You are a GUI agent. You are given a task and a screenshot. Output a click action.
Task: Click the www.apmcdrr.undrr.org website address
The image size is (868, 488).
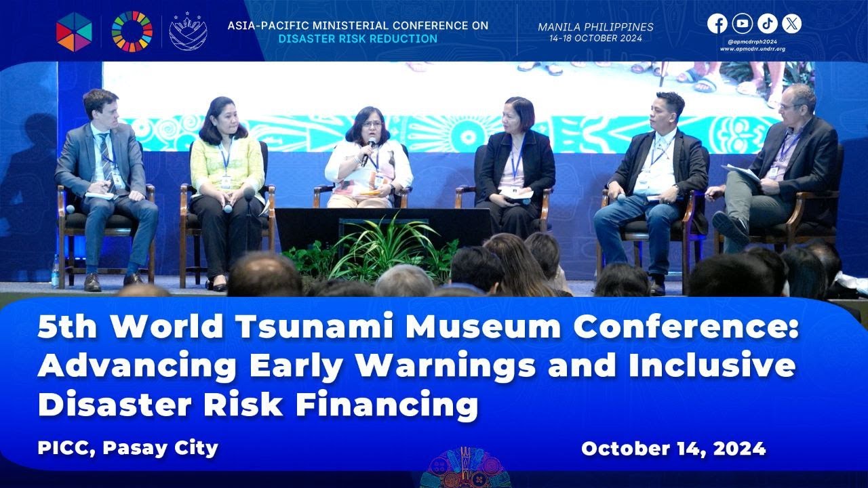[753, 49]
